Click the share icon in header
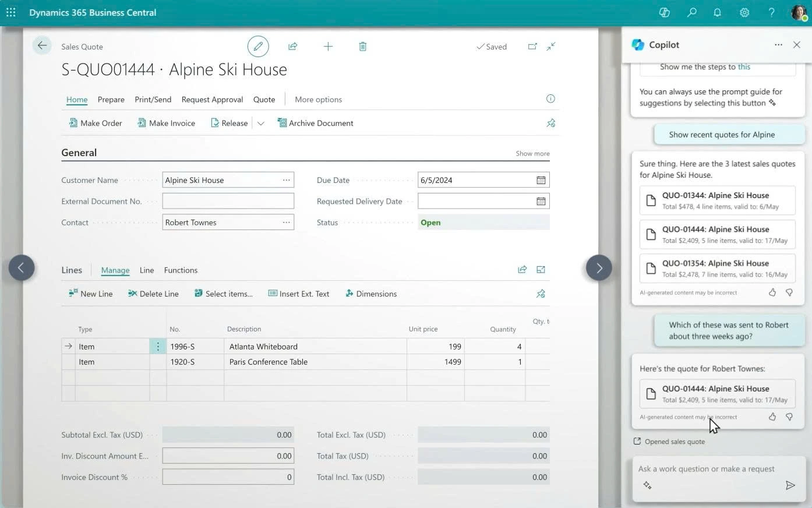 [293, 47]
